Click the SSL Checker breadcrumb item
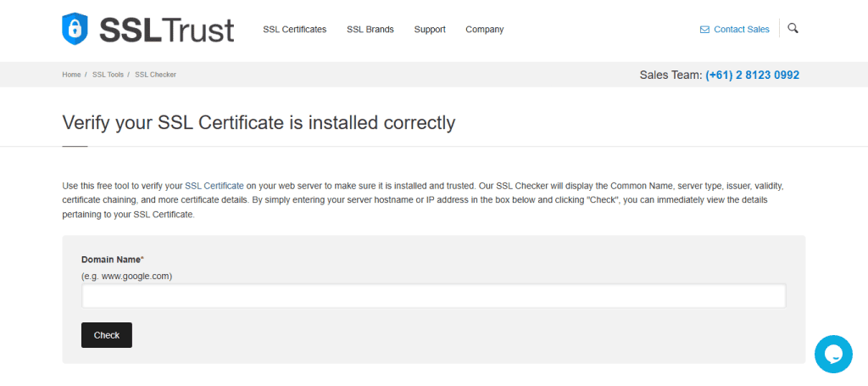The height and width of the screenshot is (386, 868). point(155,75)
